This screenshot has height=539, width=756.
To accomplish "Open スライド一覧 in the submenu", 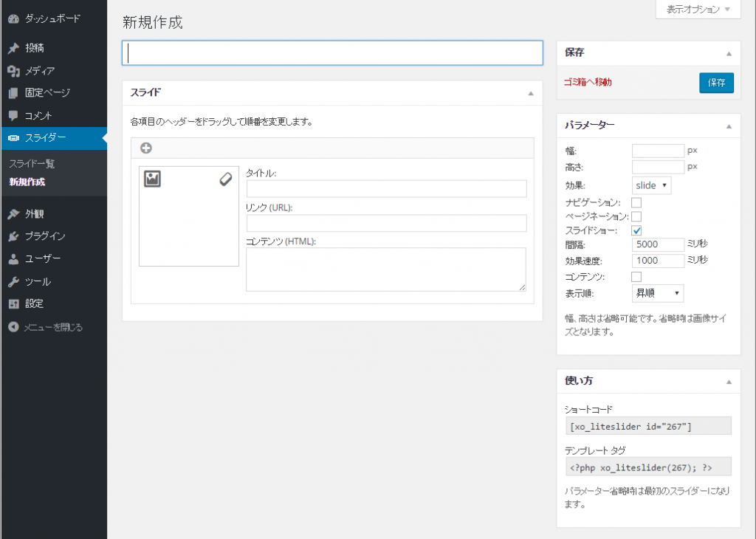I will [32, 164].
